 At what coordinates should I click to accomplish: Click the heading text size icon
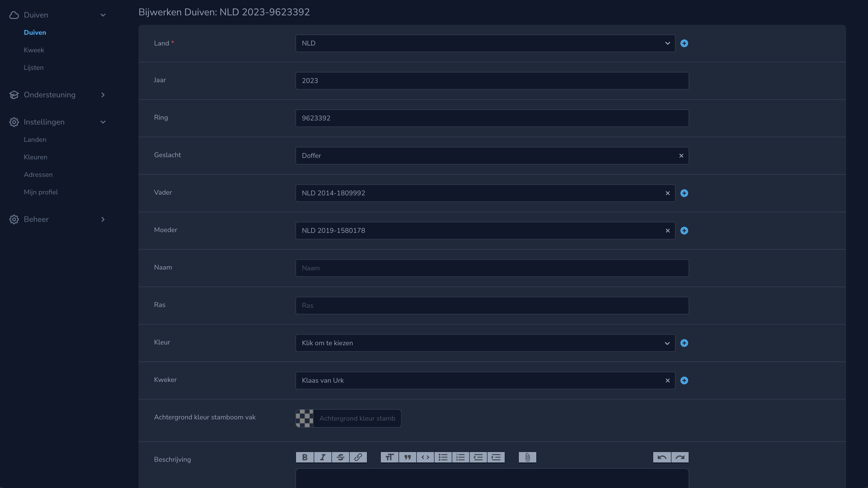click(x=390, y=457)
